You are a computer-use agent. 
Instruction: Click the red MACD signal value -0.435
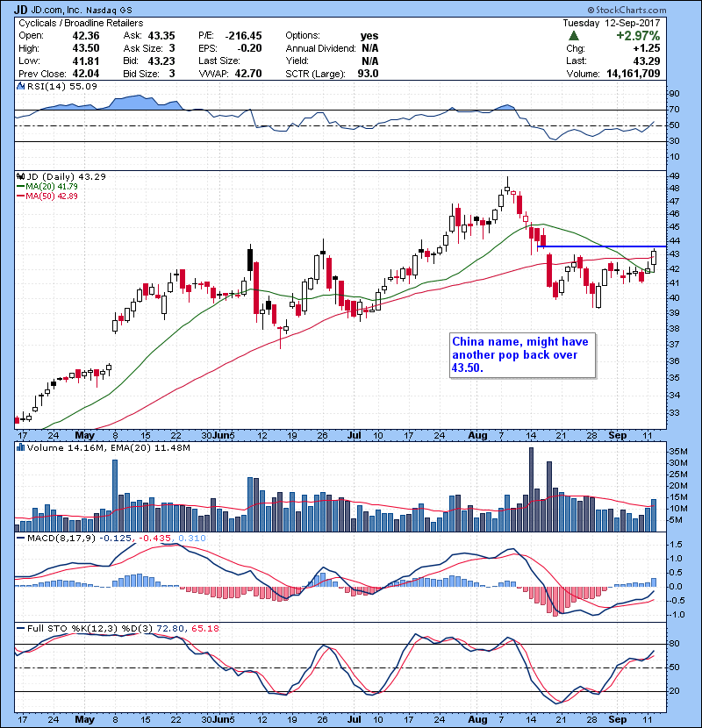pos(155,539)
